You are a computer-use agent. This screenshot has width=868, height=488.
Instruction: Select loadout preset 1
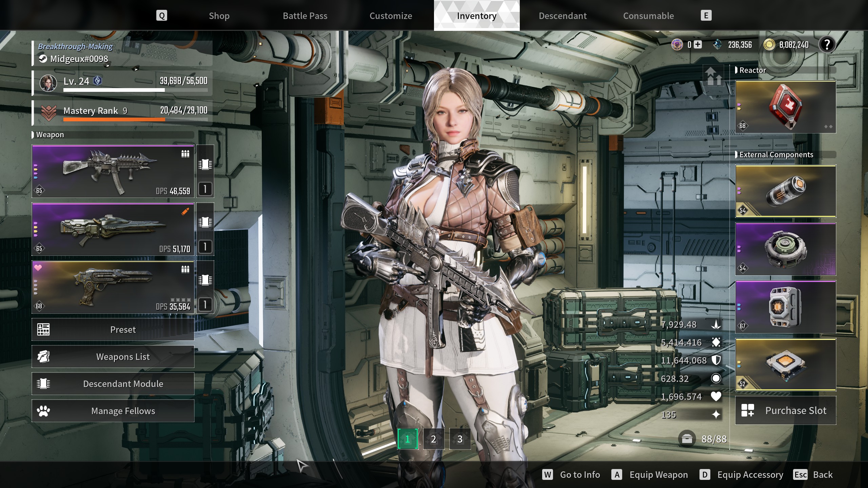pos(408,439)
